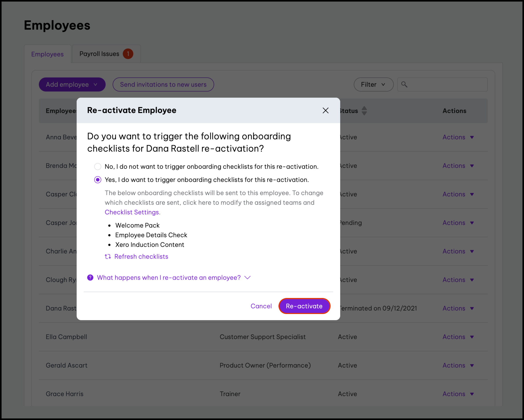Open the Checklist Settings link

tap(132, 212)
